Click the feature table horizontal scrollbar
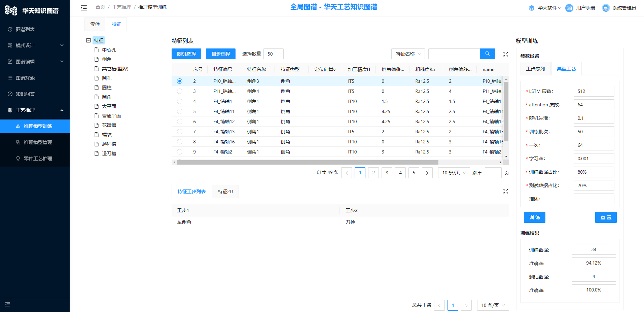Image resolution: width=644 pixels, height=312 pixels. (x=308, y=162)
